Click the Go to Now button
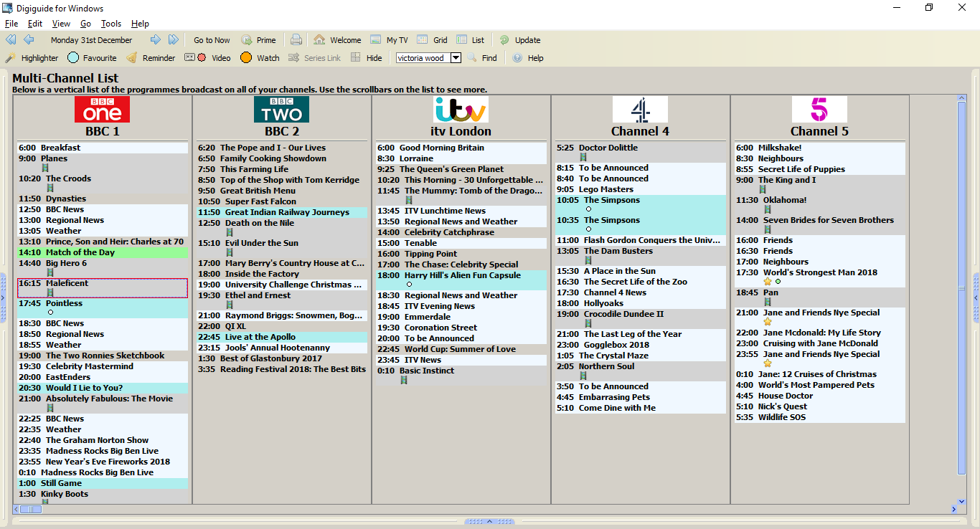This screenshot has width=980, height=529. tap(212, 40)
